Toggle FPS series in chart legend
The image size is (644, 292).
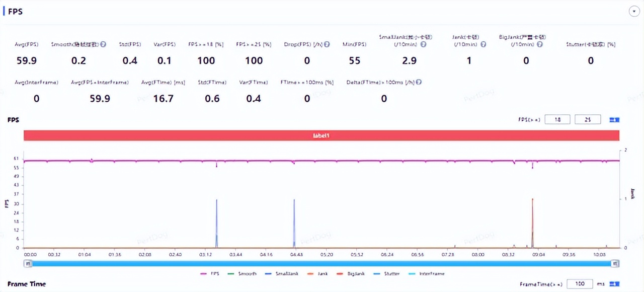pos(210,274)
